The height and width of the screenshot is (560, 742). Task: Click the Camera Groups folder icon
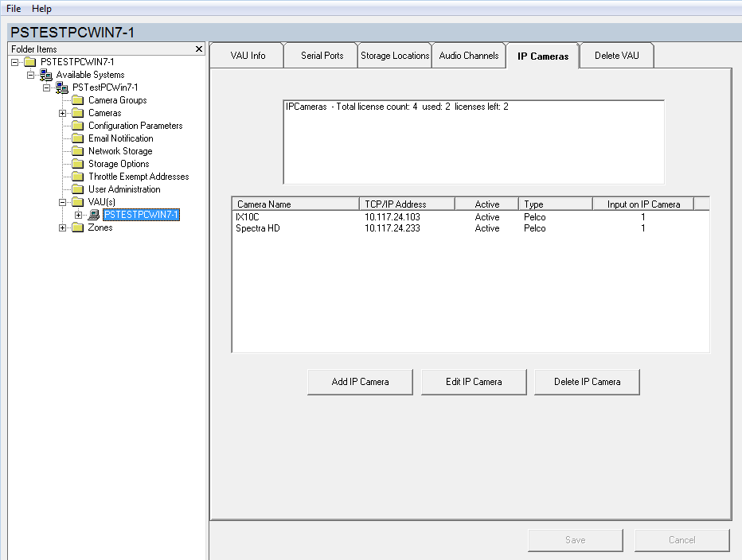[x=78, y=100]
